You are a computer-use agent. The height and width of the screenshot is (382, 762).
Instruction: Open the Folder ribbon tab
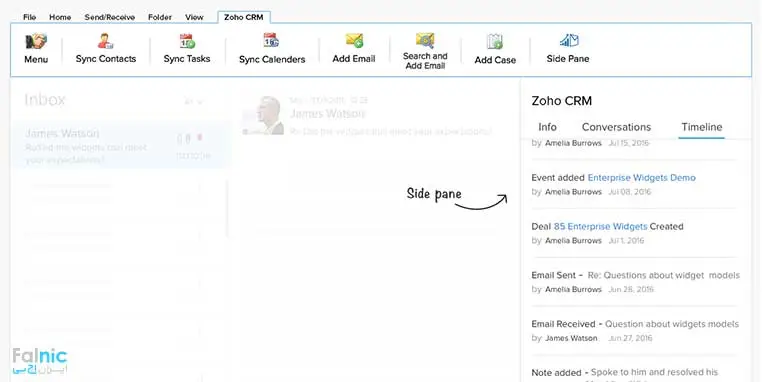pos(160,17)
